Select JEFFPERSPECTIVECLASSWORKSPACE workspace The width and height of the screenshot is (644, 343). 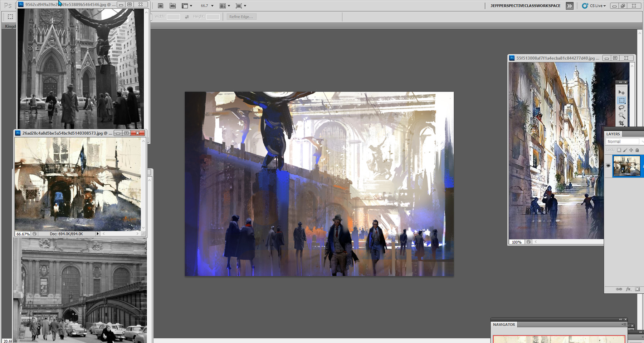click(x=525, y=6)
